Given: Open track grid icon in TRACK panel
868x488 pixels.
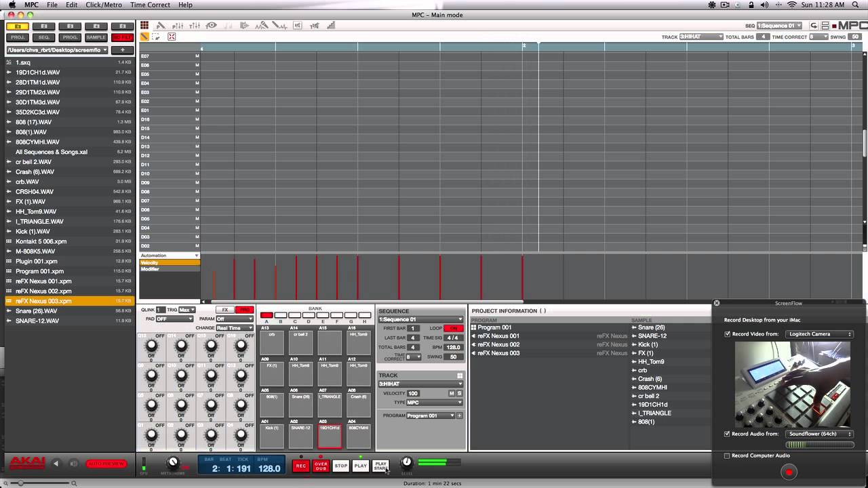Looking at the screenshot, I should pyautogui.click(x=460, y=375).
